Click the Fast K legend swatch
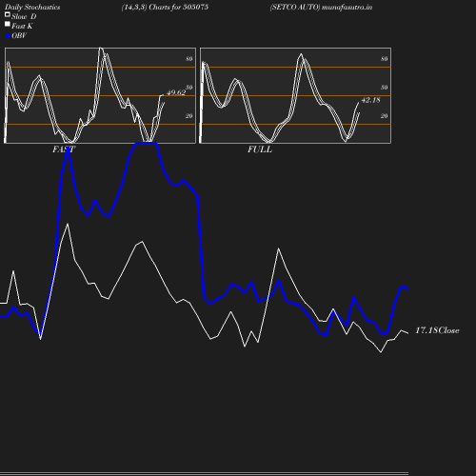This screenshot has height=476, width=476. (x=8, y=24)
